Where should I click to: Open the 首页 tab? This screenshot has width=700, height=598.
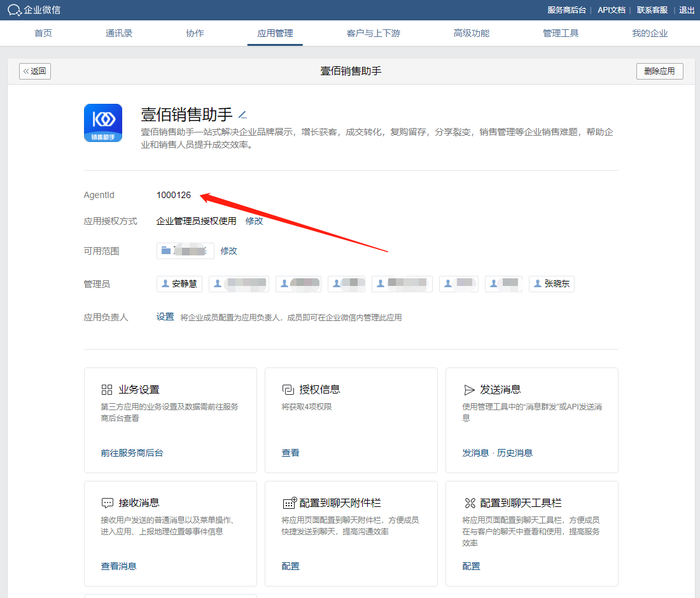pyautogui.click(x=43, y=33)
